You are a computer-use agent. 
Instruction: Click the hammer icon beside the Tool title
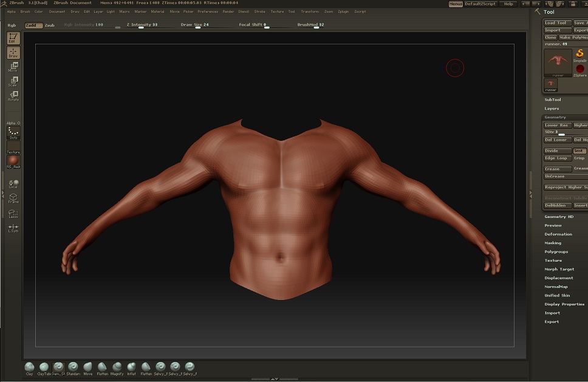(x=538, y=12)
